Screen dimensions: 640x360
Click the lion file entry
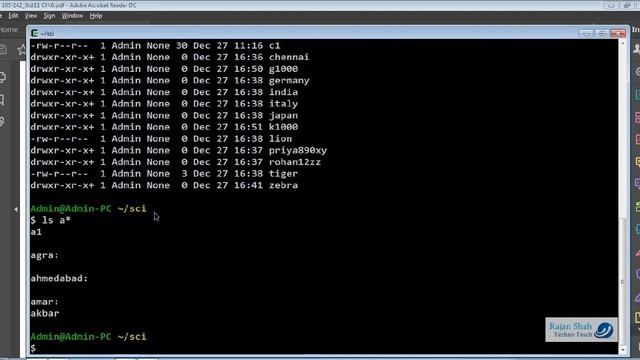click(x=280, y=139)
